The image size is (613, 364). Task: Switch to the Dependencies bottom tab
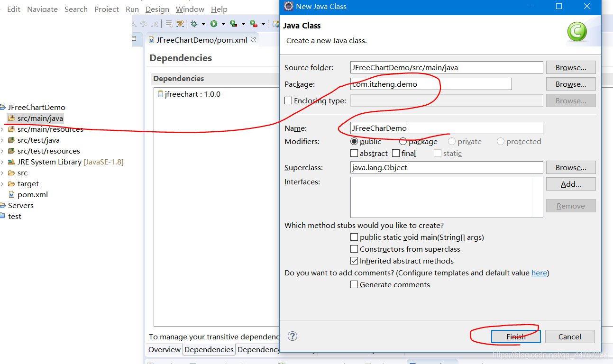tap(209, 349)
